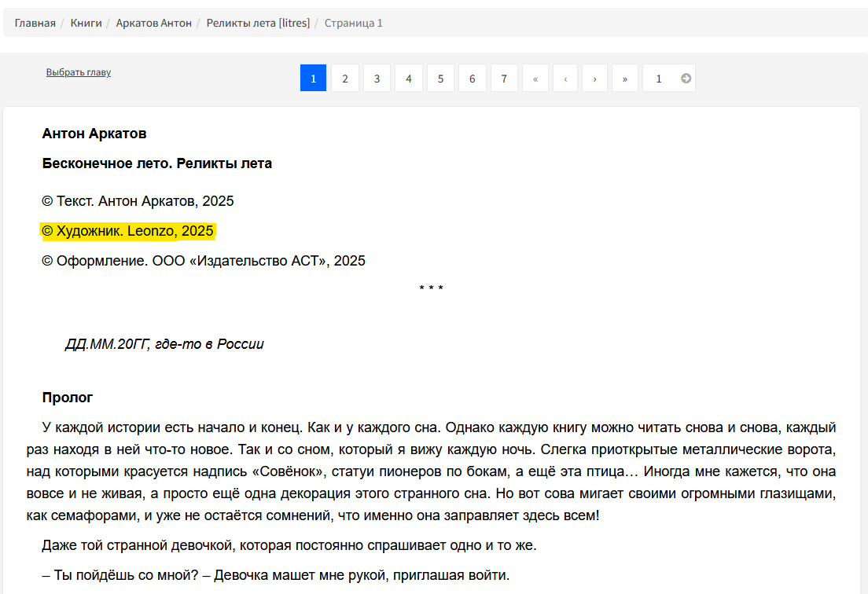Viewport: 868px width, 594px height.
Task: Open «Реликты лета [litres]» breadcrumb link
Action: pyautogui.click(x=258, y=24)
